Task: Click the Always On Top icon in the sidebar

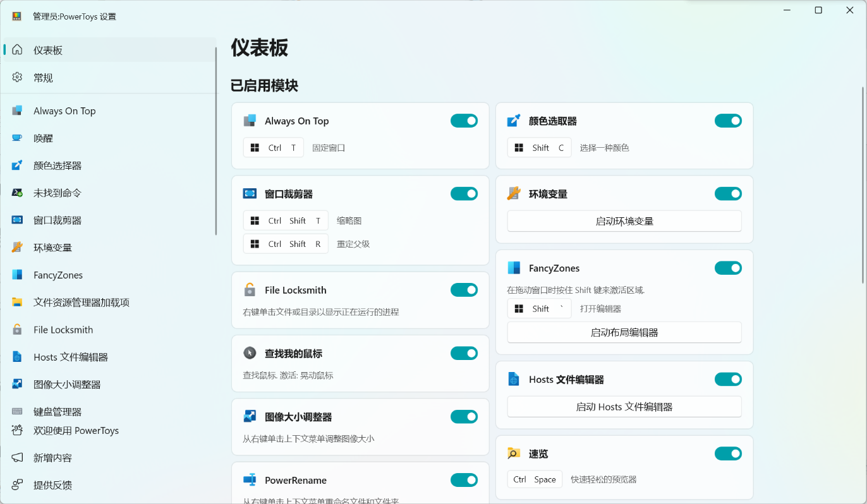Action: [x=17, y=111]
